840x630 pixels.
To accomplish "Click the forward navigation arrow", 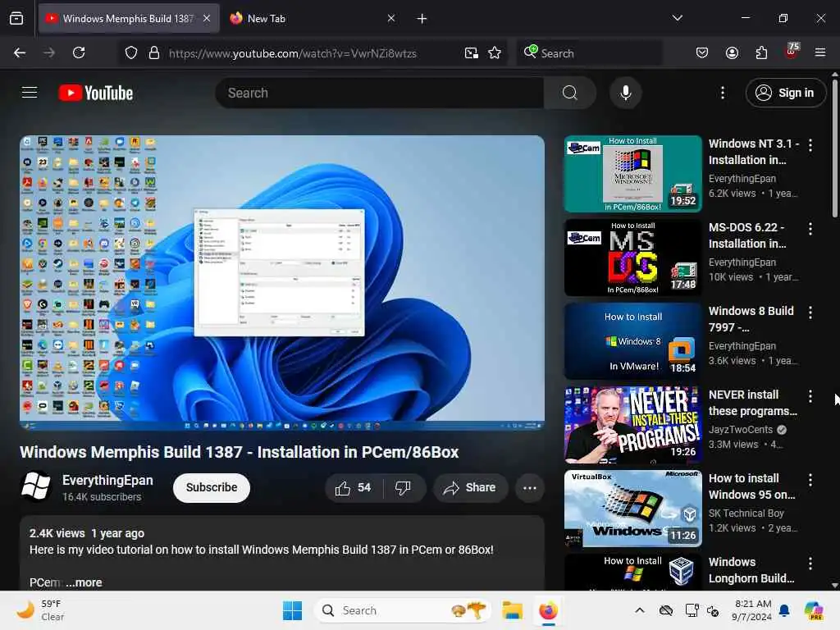I will click(x=49, y=52).
